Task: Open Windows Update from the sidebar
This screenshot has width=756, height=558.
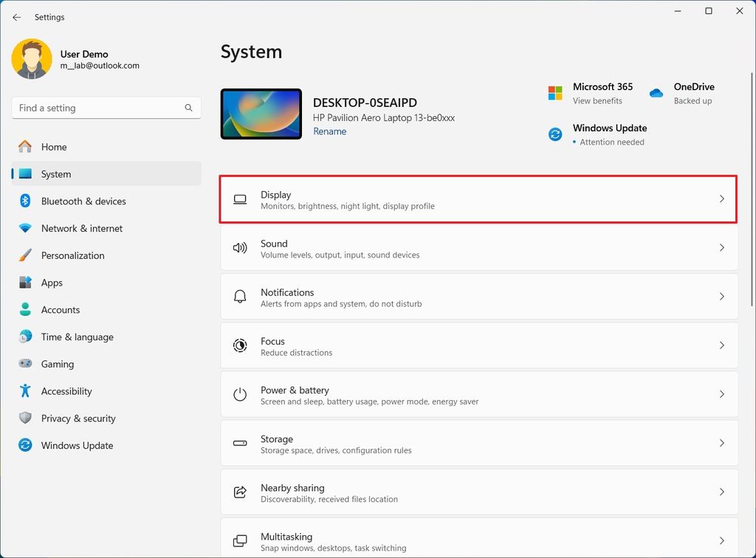Action: (76, 445)
